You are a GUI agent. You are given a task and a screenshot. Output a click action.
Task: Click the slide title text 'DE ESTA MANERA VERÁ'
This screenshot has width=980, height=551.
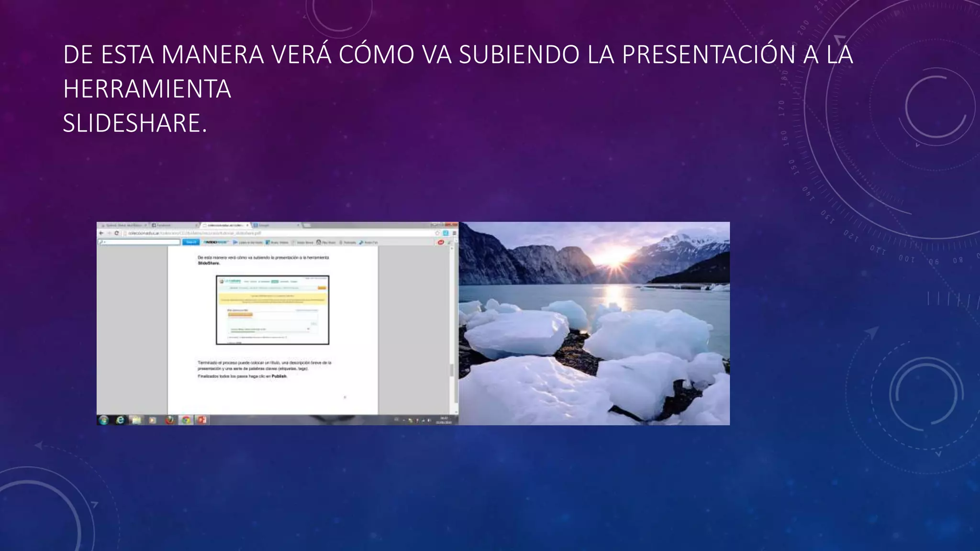coord(197,54)
